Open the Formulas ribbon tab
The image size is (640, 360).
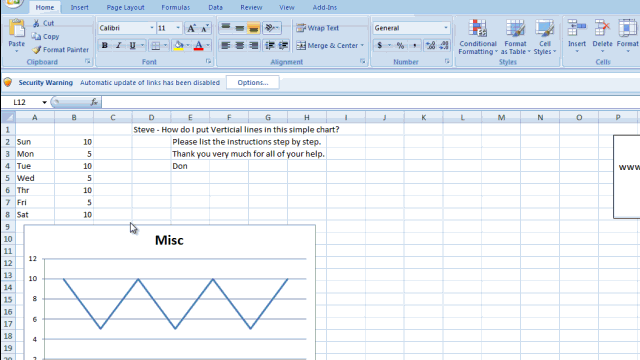[x=176, y=7]
